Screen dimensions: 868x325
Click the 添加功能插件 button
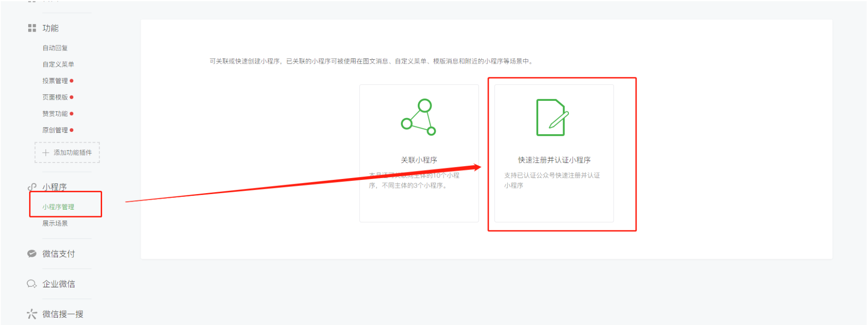pos(67,153)
